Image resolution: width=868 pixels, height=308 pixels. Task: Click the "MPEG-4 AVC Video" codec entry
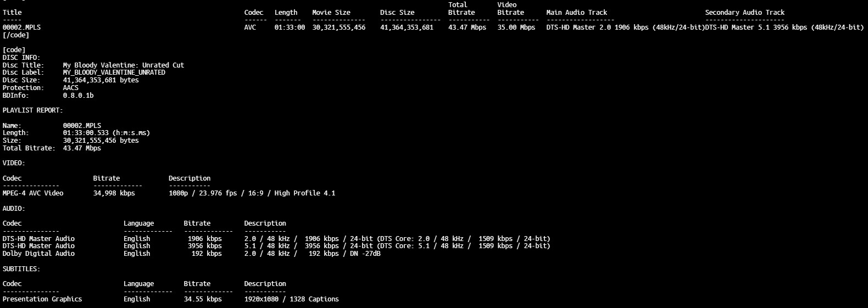(x=33, y=193)
